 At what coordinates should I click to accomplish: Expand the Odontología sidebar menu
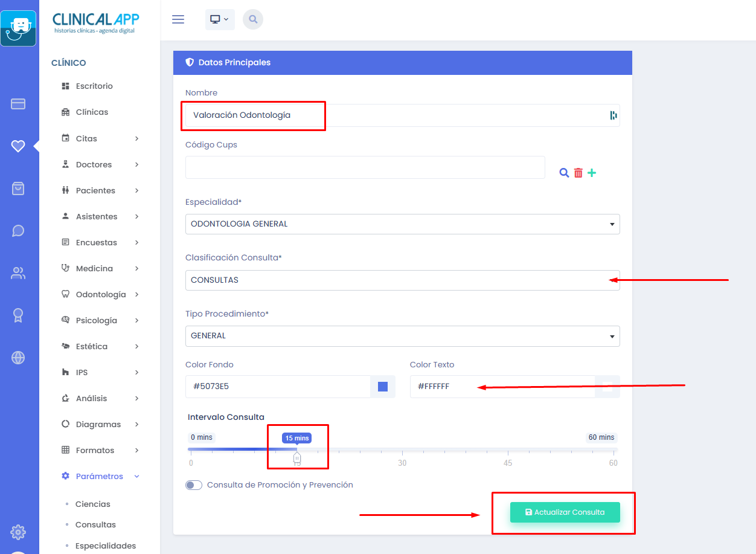point(101,294)
